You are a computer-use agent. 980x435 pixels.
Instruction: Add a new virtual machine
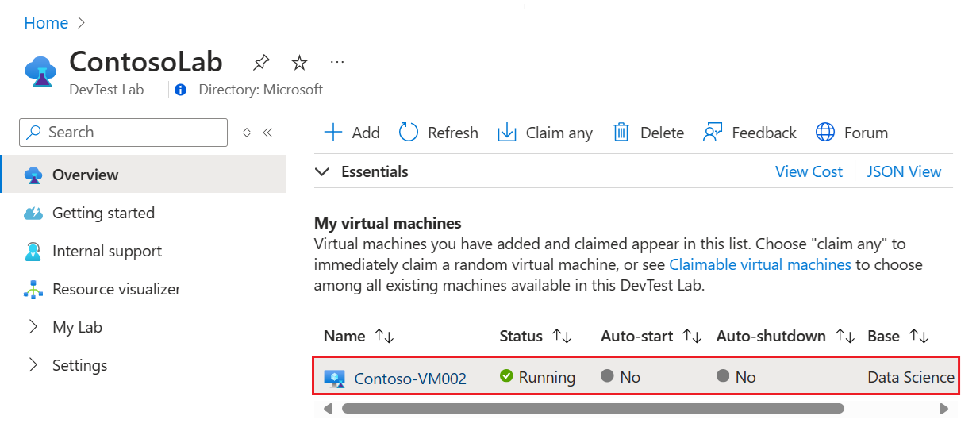coord(352,133)
